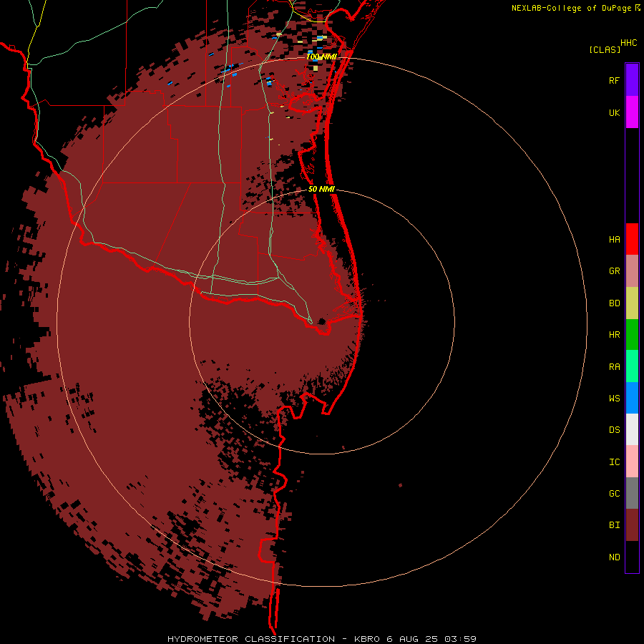Click the black radar site dot at center
This screenshot has height=644, width=644.
point(323,321)
